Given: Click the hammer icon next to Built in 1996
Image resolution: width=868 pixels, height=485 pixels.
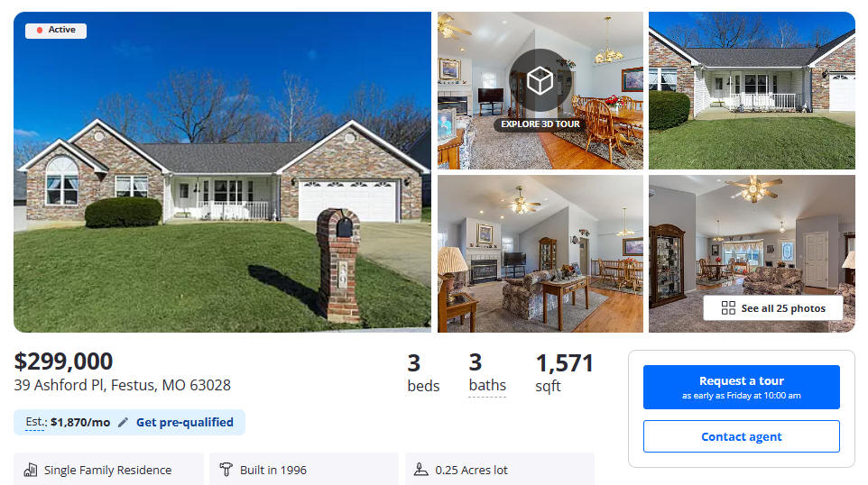Looking at the screenshot, I should pos(226,470).
